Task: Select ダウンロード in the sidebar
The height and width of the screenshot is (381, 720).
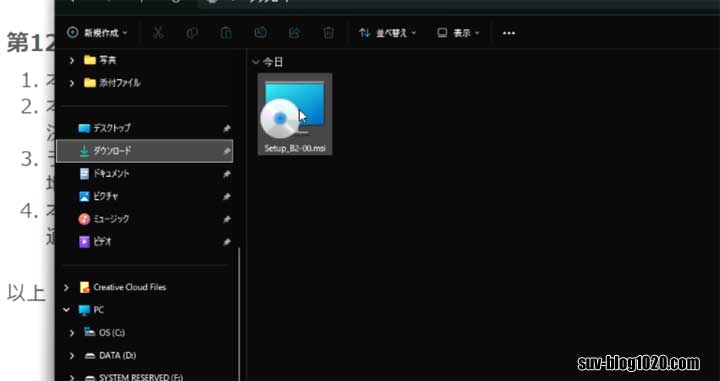Action: (x=144, y=151)
